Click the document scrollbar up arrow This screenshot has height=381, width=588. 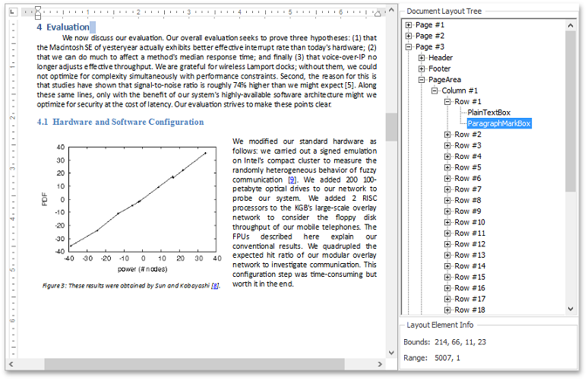point(391,10)
